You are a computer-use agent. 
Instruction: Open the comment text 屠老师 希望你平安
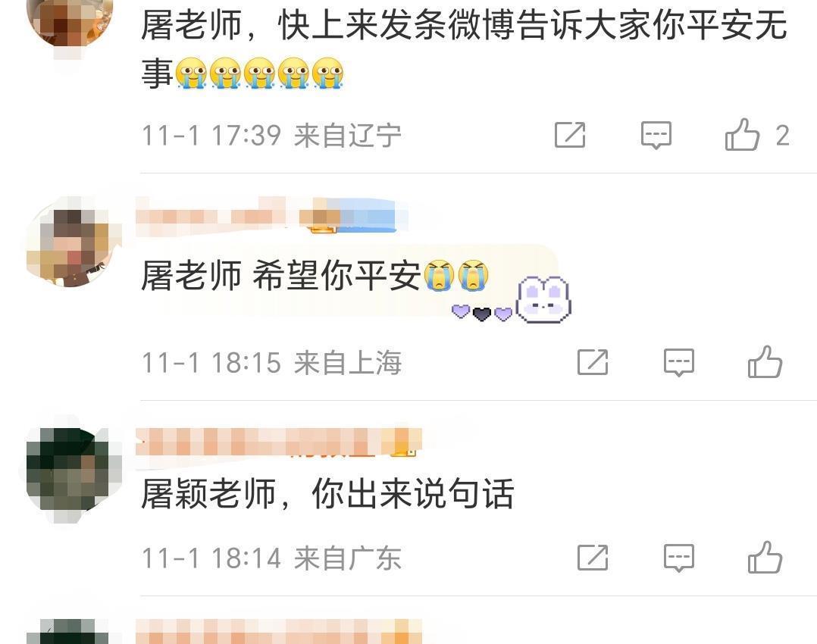pos(315,275)
